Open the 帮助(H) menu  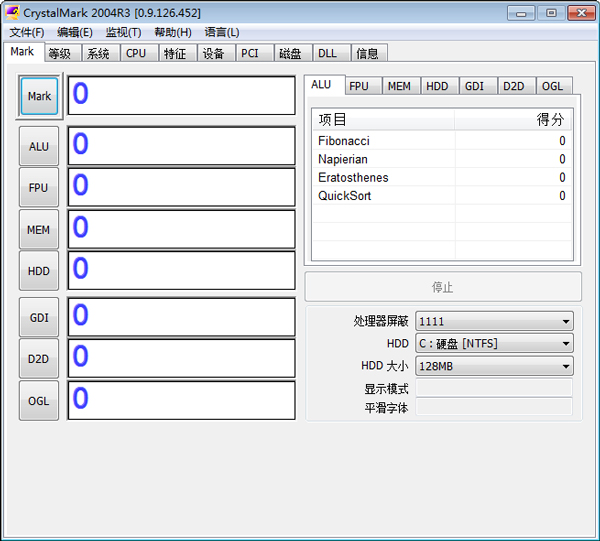(x=173, y=33)
